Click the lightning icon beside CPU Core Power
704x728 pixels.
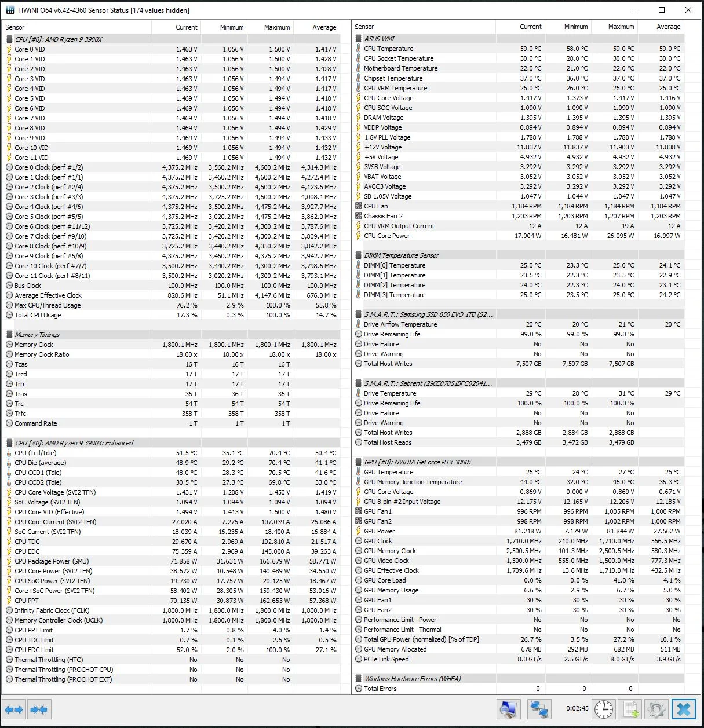tap(359, 236)
